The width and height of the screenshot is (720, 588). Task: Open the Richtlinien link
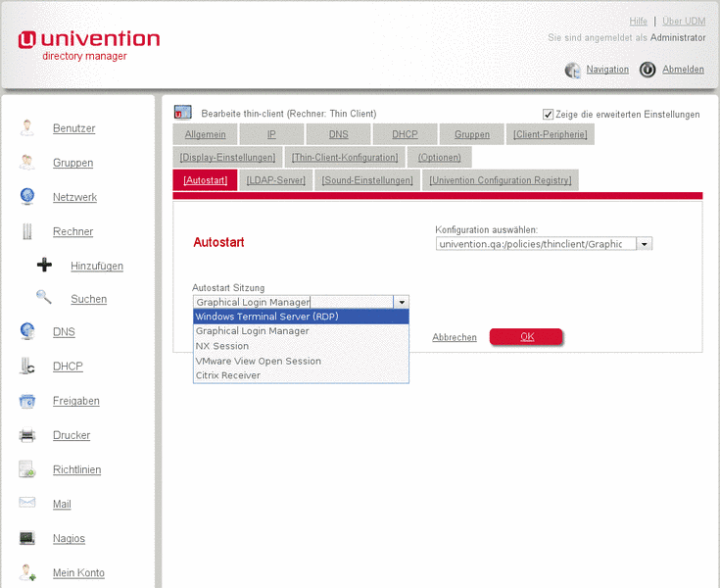point(77,469)
